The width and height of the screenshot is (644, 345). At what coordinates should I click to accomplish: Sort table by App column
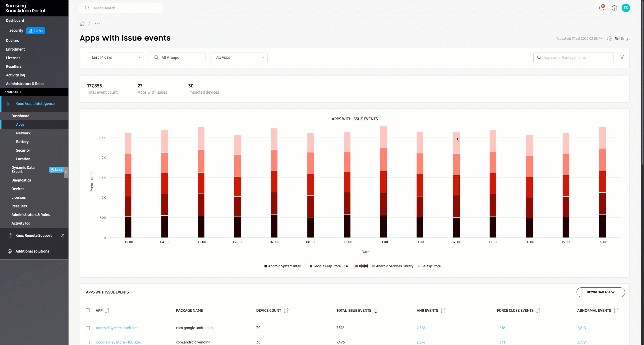[108, 311]
